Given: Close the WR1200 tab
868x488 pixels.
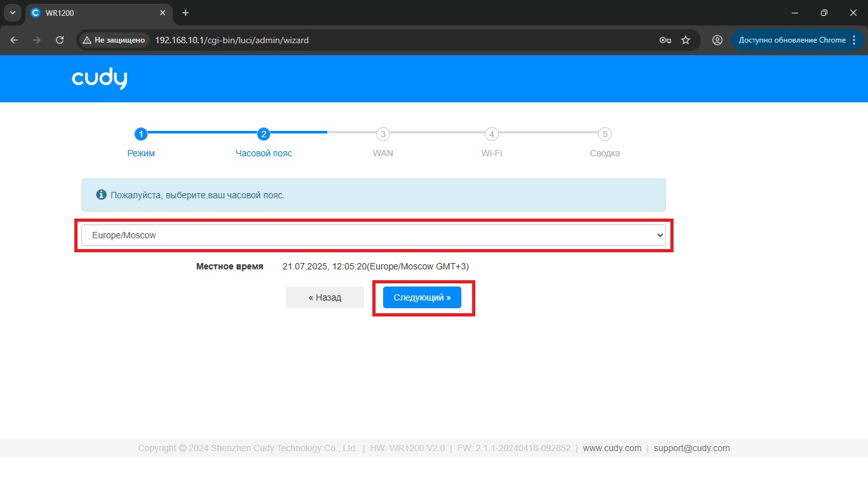Looking at the screenshot, I should coord(163,13).
